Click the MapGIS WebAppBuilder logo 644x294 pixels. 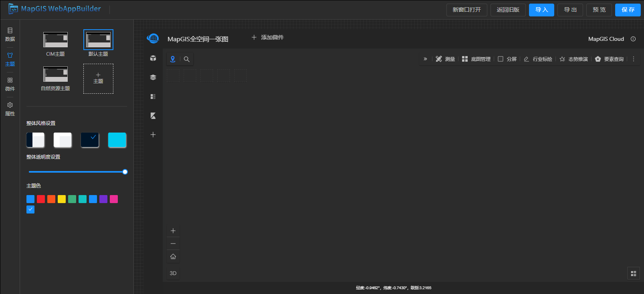[x=55, y=9]
